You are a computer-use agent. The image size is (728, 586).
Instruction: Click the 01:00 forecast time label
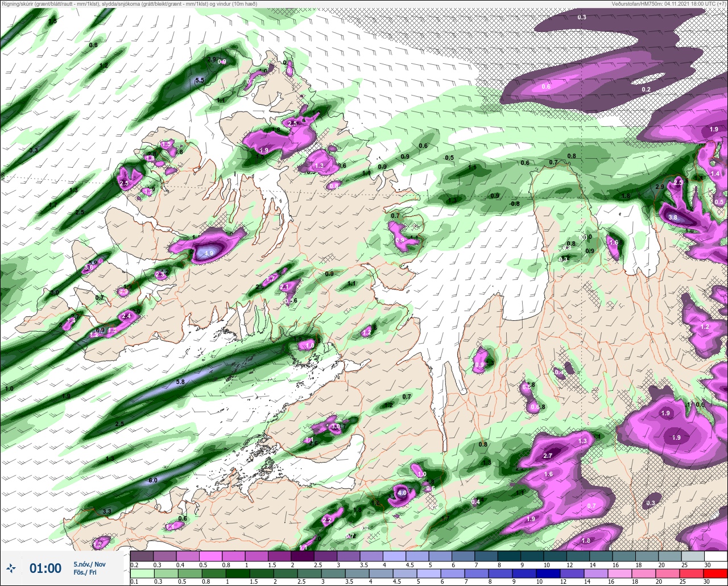click(45, 568)
